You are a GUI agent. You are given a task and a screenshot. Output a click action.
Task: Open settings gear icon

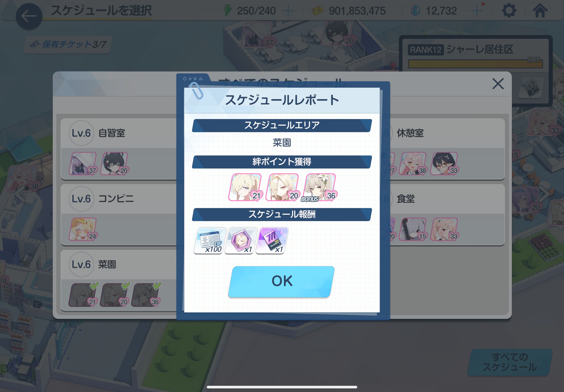tap(509, 11)
